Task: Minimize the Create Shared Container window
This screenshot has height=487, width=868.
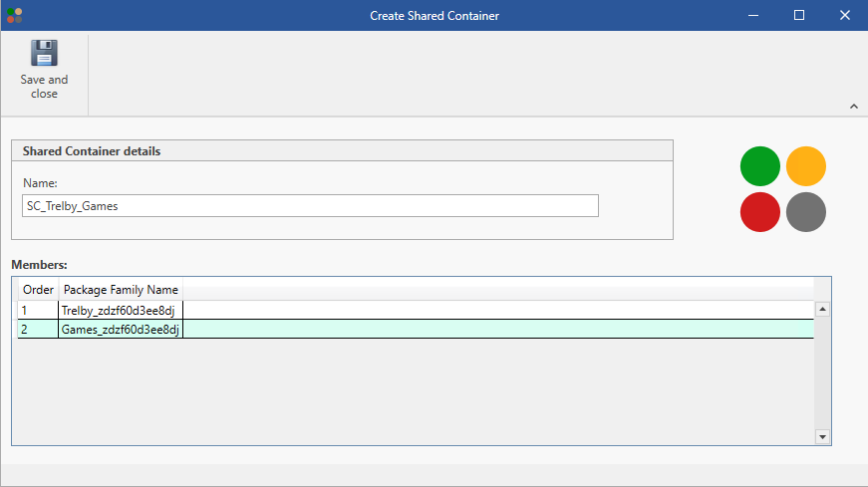Action: [x=752, y=15]
